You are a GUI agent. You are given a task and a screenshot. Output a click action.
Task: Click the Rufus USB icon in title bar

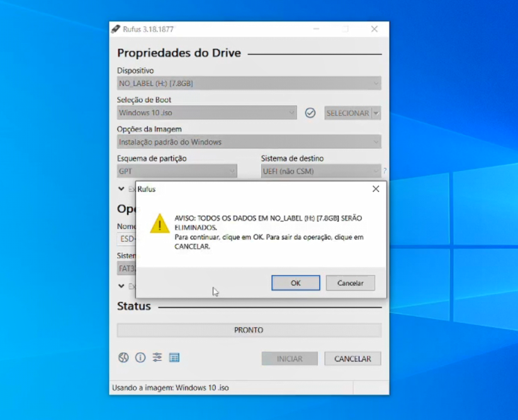pos(116,29)
